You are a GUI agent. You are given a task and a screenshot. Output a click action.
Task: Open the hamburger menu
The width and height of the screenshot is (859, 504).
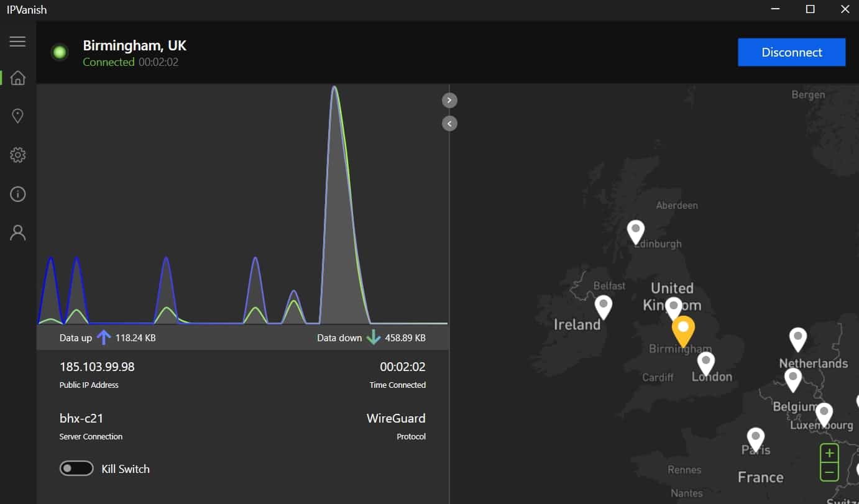[x=17, y=42]
